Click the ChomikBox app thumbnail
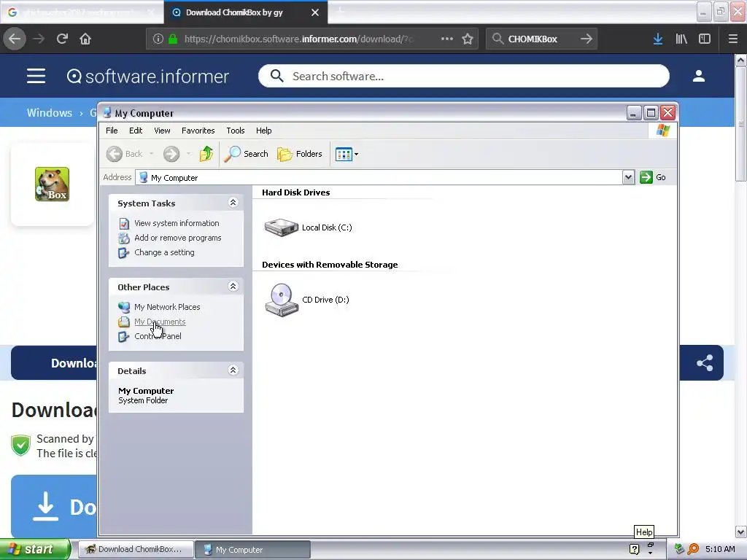The width and height of the screenshot is (747, 560). coord(52,184)
